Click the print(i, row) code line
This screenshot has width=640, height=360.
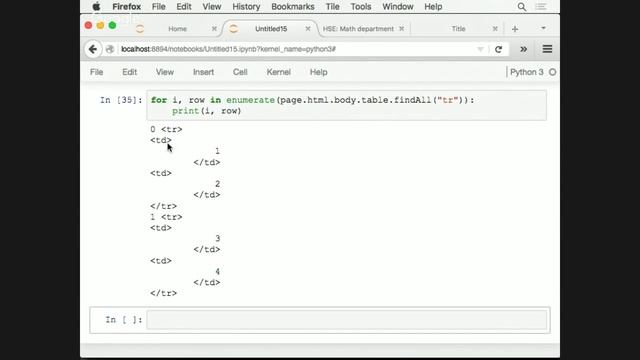click(x=207, y=111)
